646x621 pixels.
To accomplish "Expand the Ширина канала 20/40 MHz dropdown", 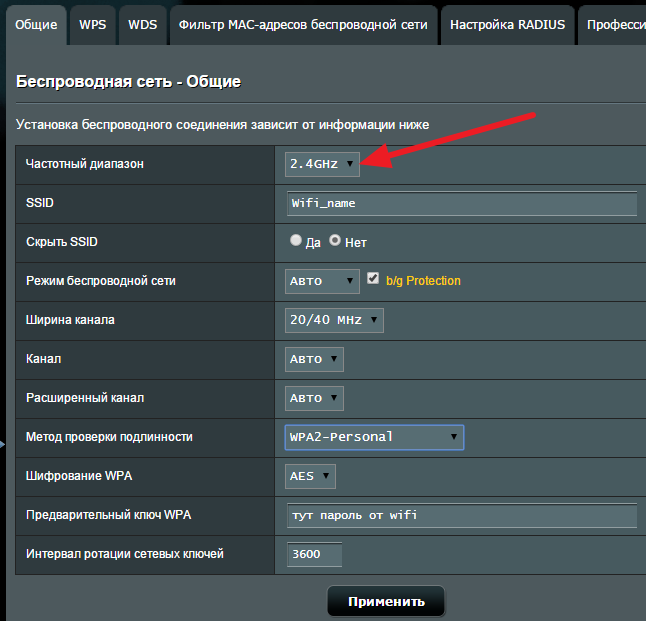I will pyautogui.click(x=334, y=320).
